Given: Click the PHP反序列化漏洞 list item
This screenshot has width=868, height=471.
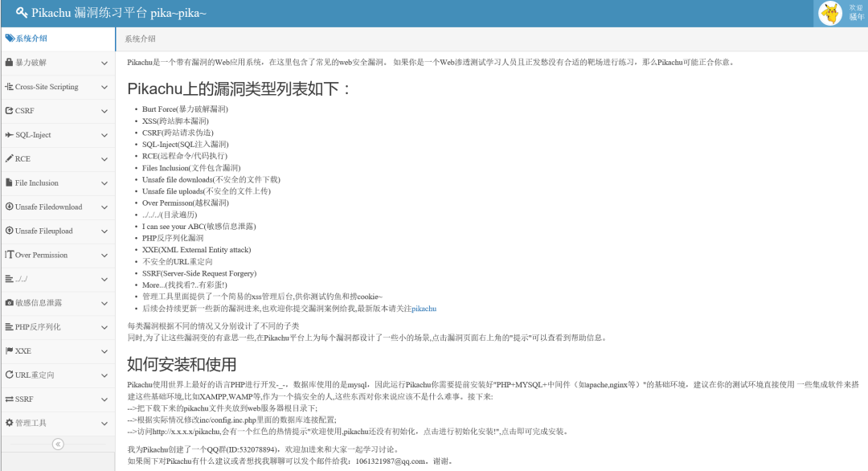Looking at the screenshot, I should click(173, 238).
